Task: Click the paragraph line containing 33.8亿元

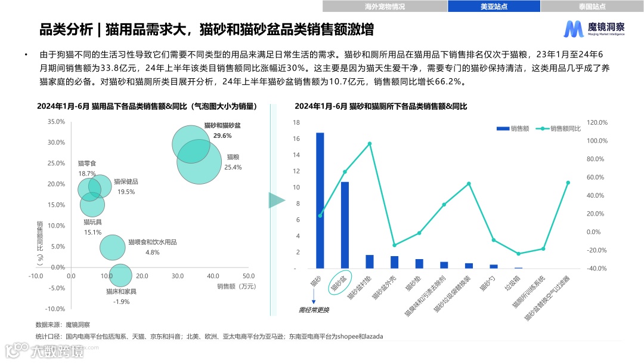Action: coord(324,68)
